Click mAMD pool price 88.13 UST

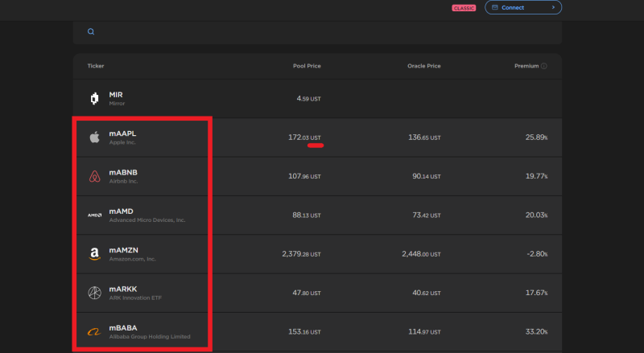click(x=307, y=215)
